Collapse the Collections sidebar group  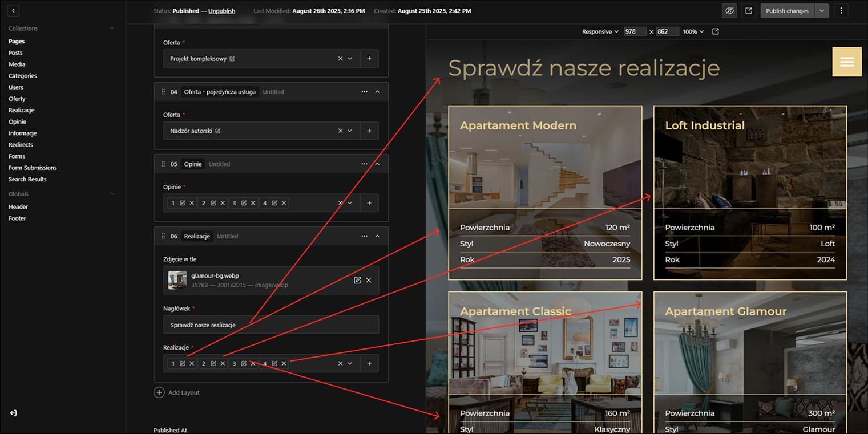coord(112,29)
